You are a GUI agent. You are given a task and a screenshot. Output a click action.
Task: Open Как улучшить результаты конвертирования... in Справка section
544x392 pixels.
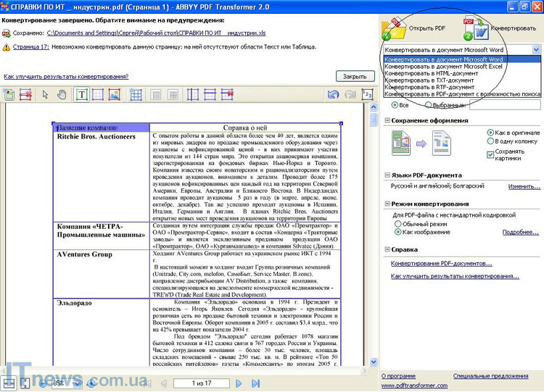(x=455, y=276)
